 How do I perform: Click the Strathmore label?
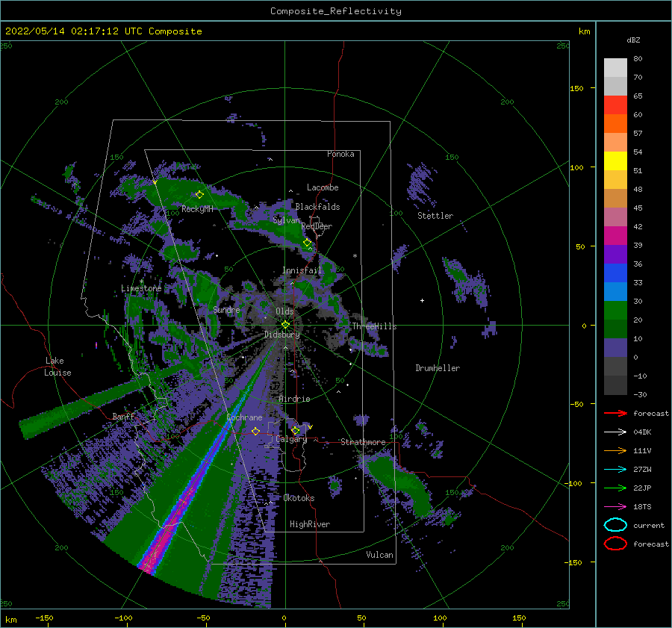tap(363, 442)
